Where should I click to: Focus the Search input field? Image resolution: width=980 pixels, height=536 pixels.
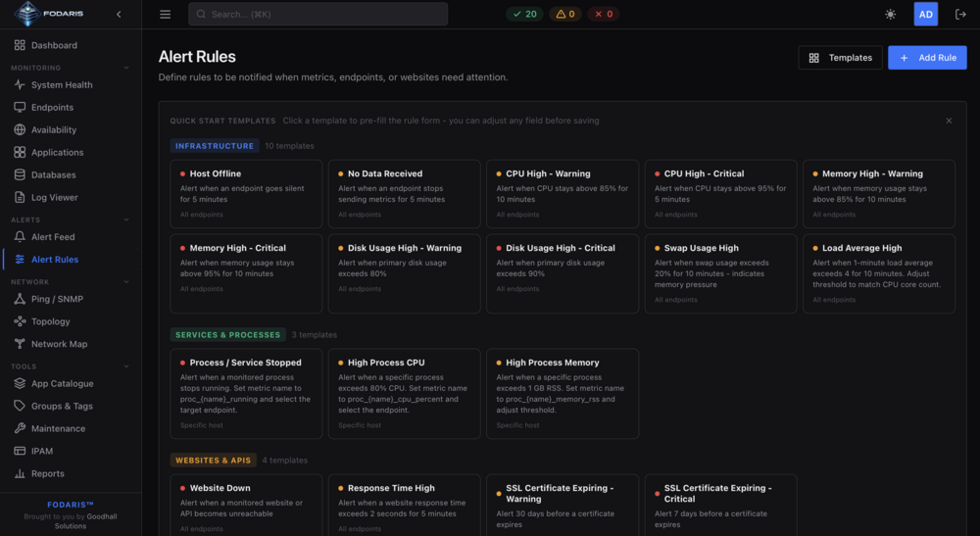[318, 14]
